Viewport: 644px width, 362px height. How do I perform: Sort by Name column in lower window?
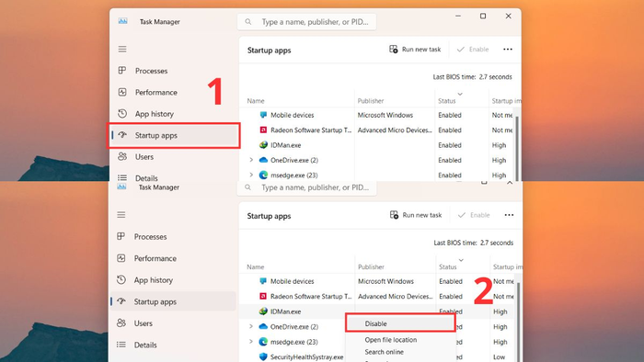tap(256, 266)
